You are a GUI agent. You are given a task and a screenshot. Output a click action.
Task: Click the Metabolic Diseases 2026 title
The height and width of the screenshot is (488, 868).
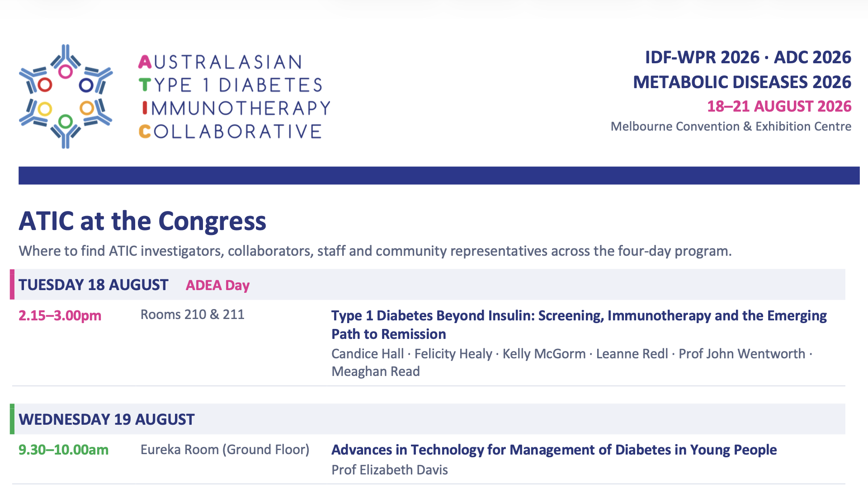(x=742, y=82)
